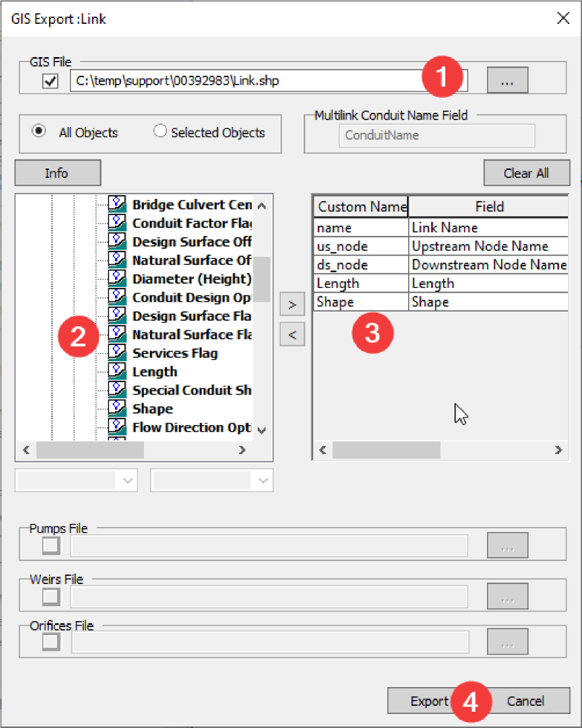This screenshot has width=582, height=728.
Task: Click the Natural Surface Of field icon
Action: 117,259
